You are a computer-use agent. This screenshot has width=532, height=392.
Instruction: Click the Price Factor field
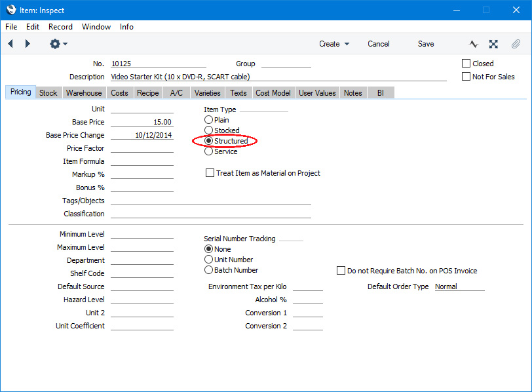(142, 148)
